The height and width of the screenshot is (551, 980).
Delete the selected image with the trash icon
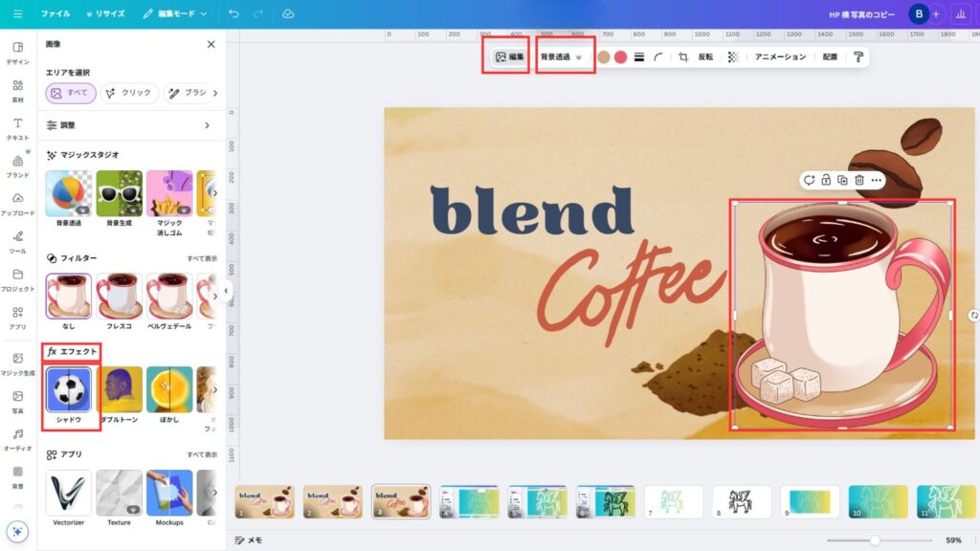859,180
